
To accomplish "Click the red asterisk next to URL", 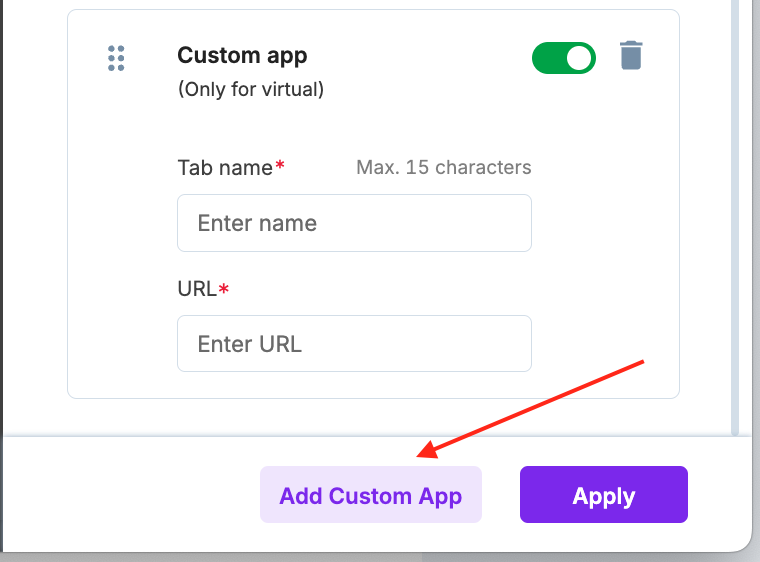I will tap(223, 289).
